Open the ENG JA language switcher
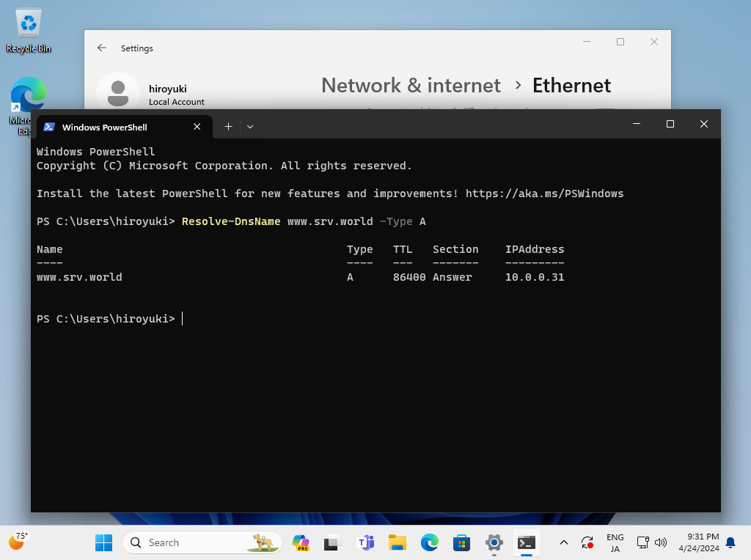751x560 pixels. (x=615, y=542)
